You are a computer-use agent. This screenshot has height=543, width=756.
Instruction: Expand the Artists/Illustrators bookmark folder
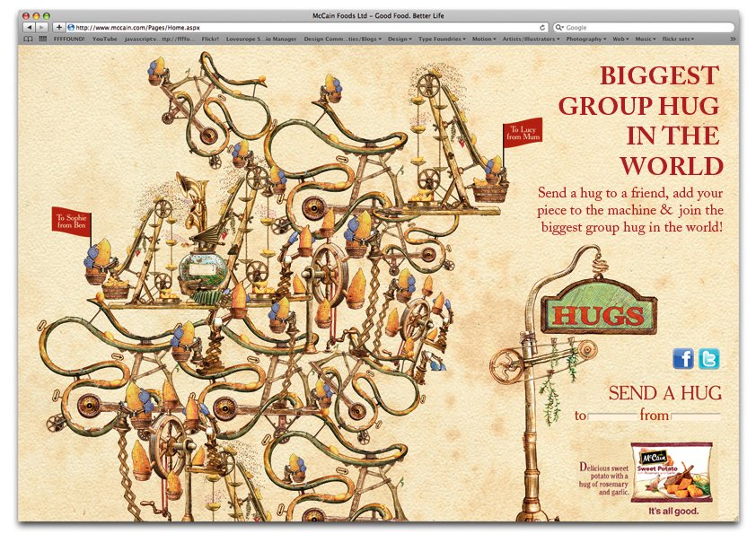531,39
